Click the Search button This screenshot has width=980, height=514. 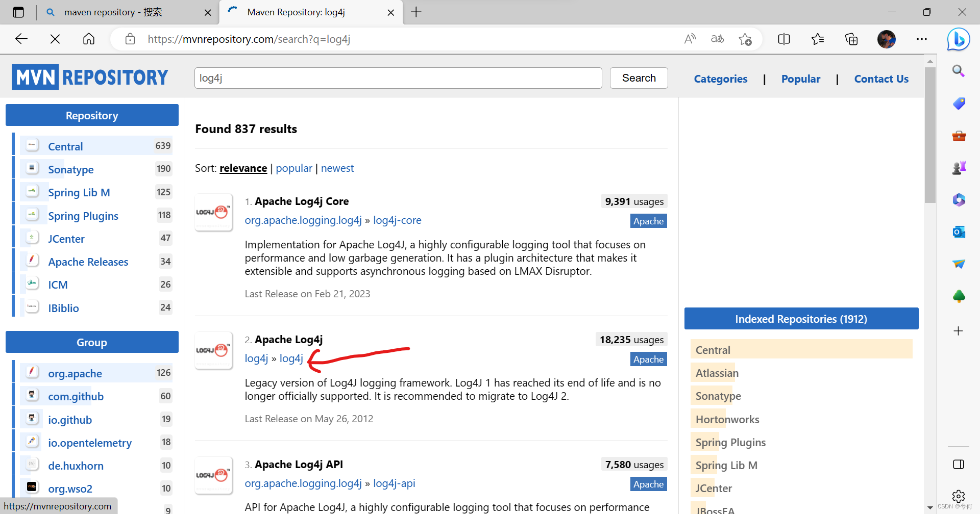click(639, 78)
